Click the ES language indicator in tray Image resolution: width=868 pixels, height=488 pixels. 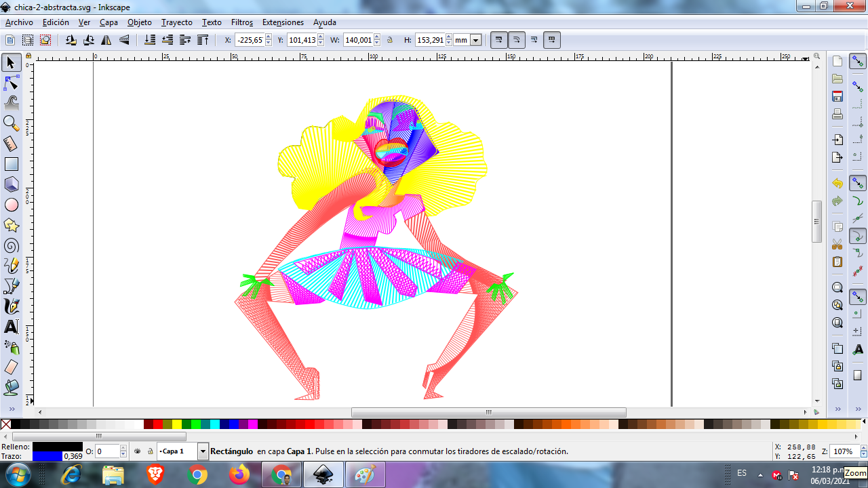click(742, 473)
